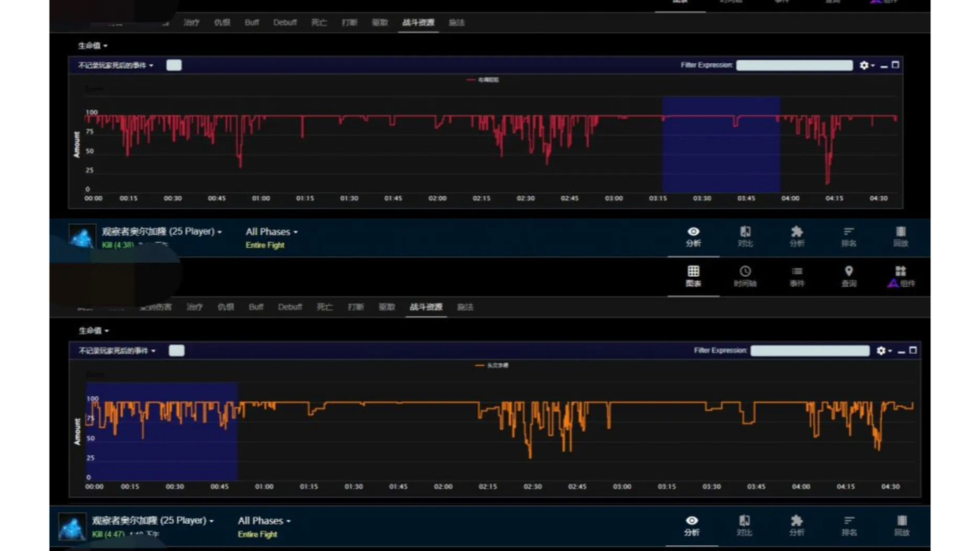The width and height of the screenshot is (980, 551).
Task: Maximize the upper graph panel
Action: click(895, 65)
